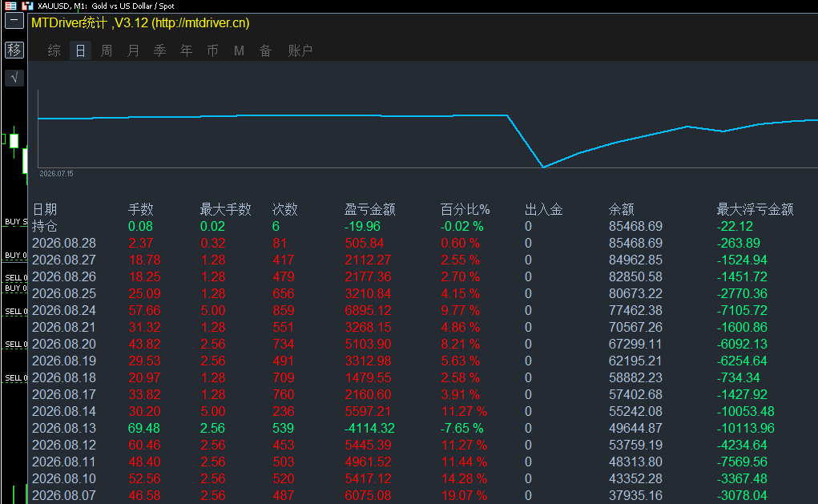Switch to the M tab
The image size is (818, 504).
(239, 50)
